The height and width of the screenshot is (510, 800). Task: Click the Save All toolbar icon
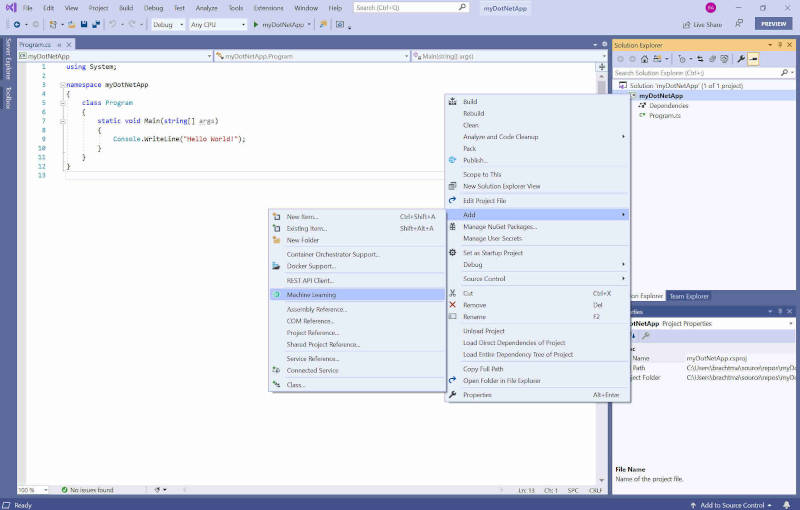(x=95, y=24)
